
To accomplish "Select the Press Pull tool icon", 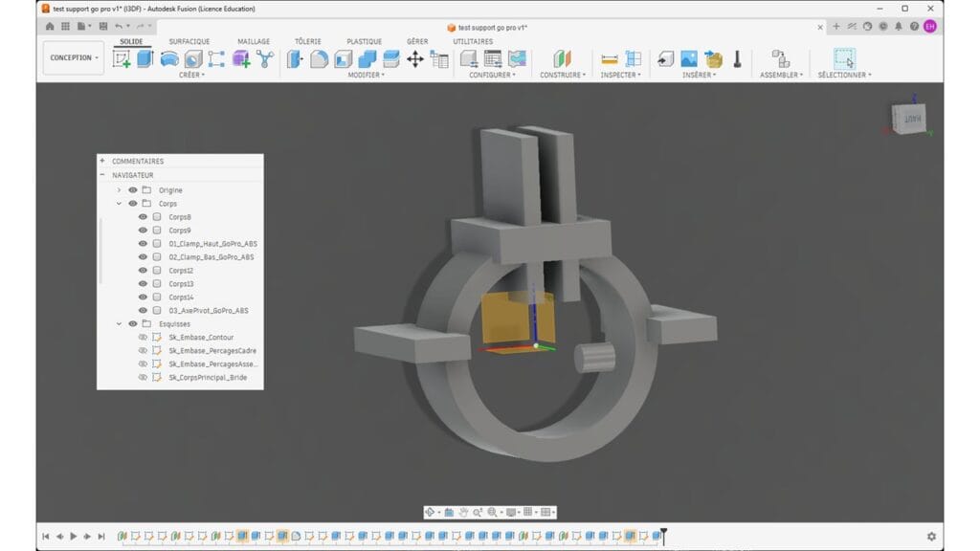I will pyautogui.click(x=295, y=58).
